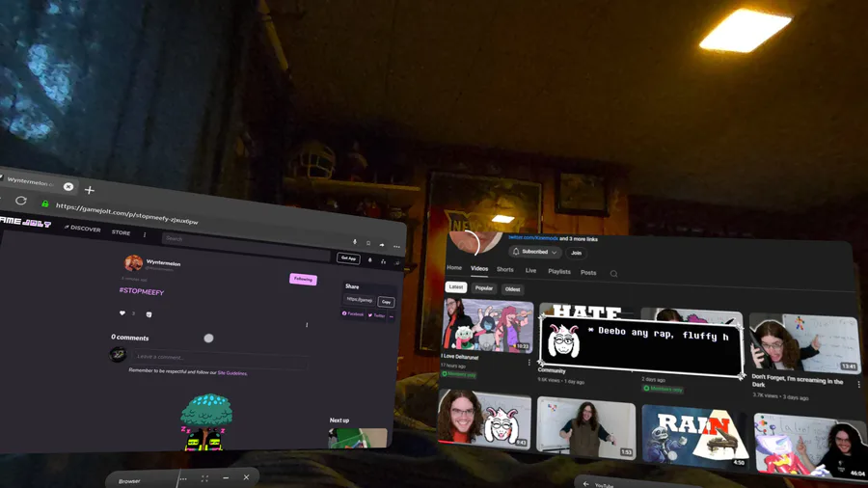
Task: Switch to the Live tab
Action: (530, 271)
